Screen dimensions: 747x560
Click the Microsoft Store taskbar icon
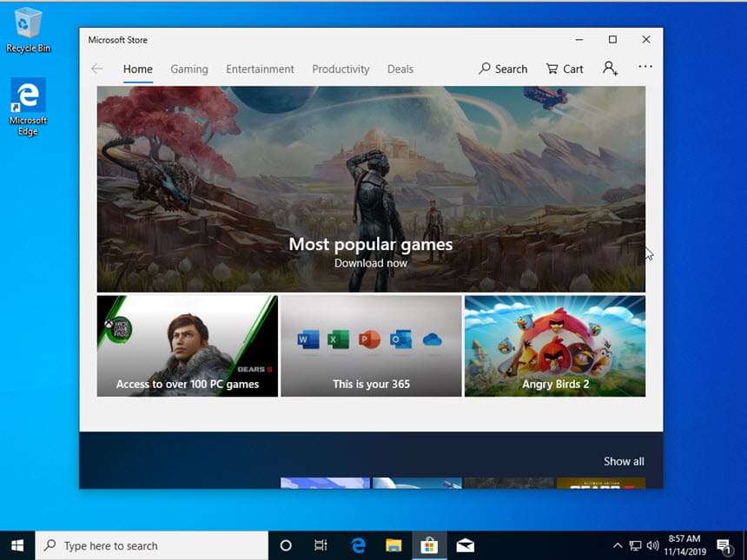429,545
